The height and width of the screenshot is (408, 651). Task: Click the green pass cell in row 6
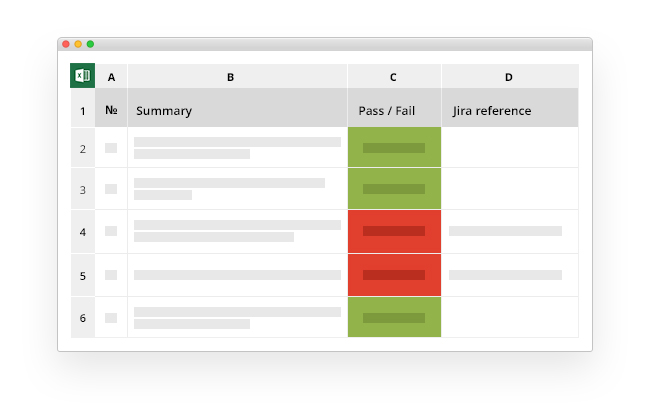click(394, 318)
